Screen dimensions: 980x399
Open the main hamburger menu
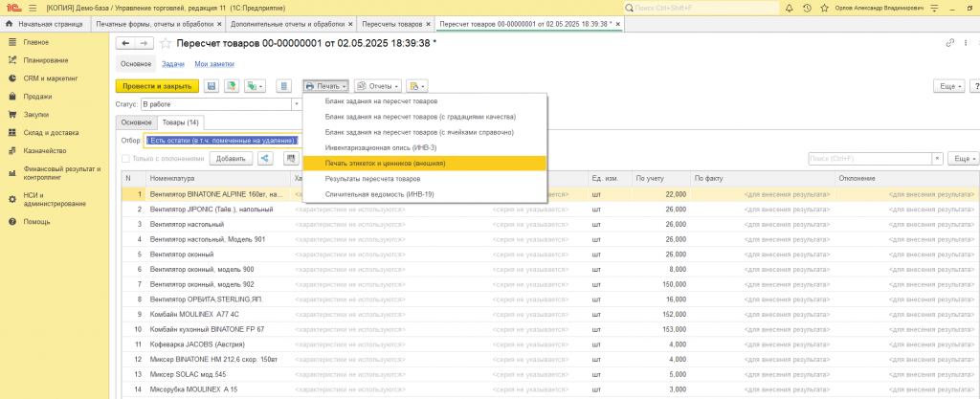pyautogui.click(x=33, y=8)
